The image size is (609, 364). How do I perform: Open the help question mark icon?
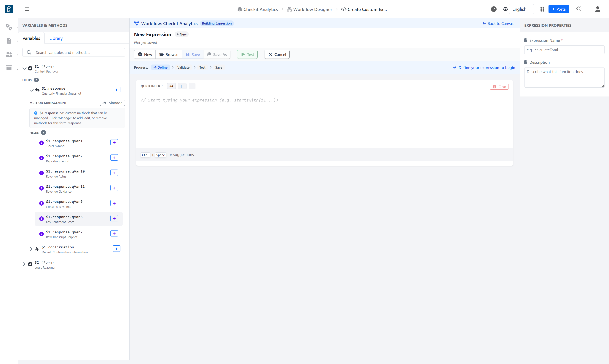494,9
